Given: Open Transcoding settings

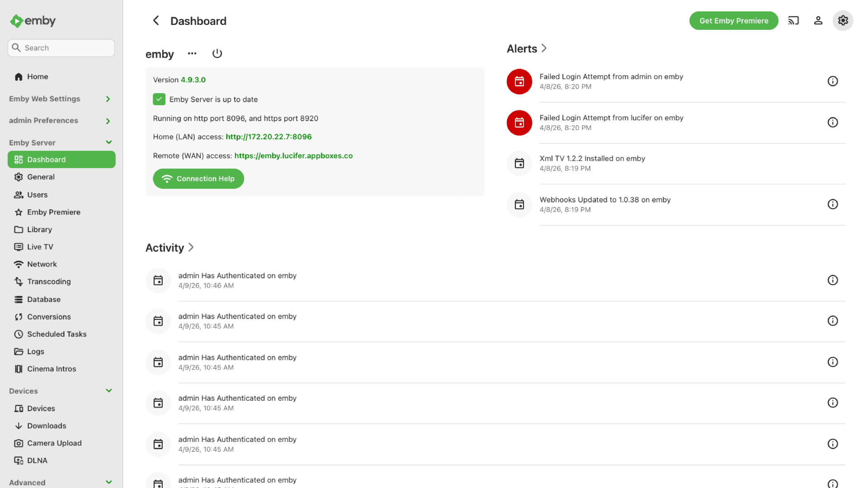Looking at the screenshot, I should pyautogui.click(x=61, y=282).
